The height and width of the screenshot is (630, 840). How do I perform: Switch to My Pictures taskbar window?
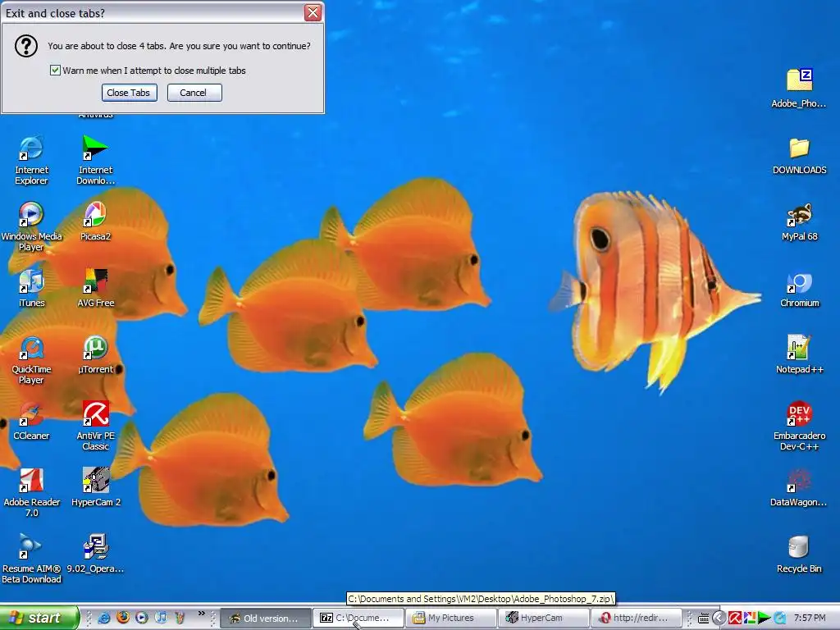(450, 619)
